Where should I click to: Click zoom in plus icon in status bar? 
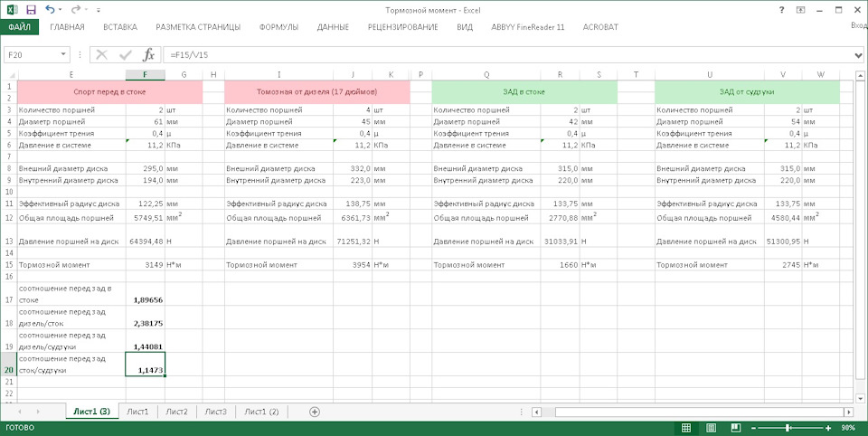tap(829, 427)
